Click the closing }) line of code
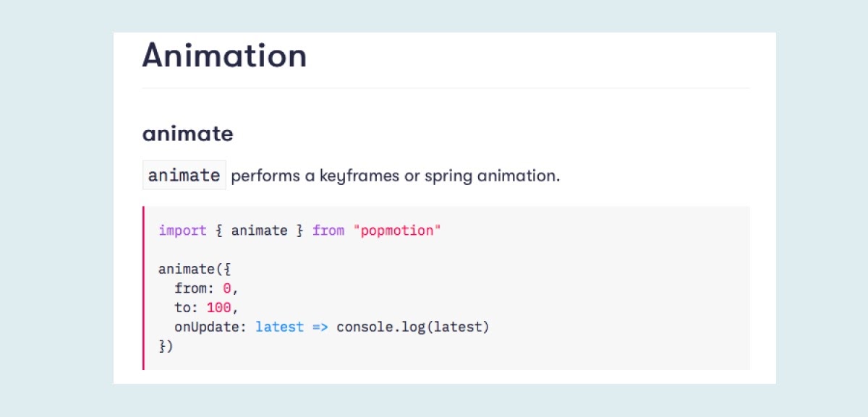The height and width of the screenshot is (417, 868). click(166, 346)
